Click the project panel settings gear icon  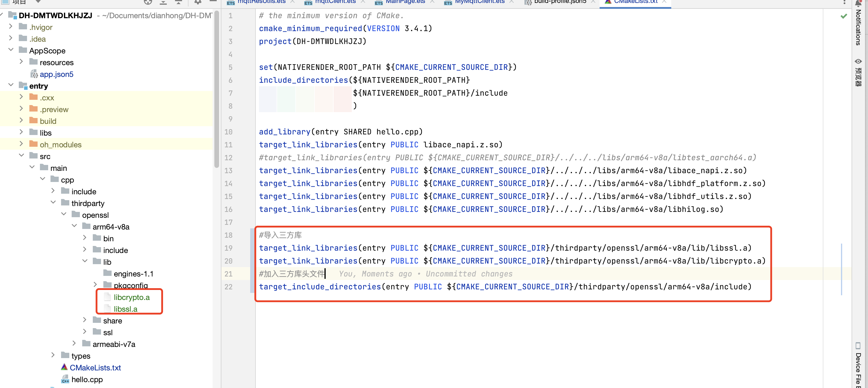[x=198, y=2]
